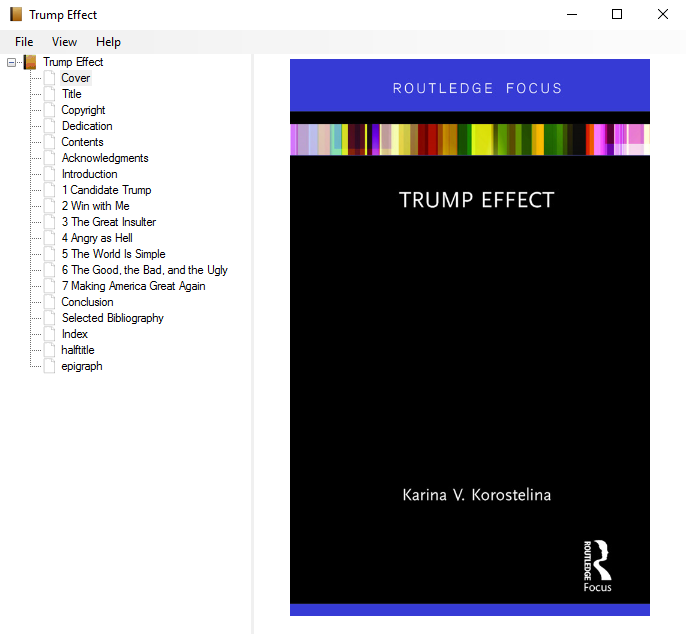Select the halftitle entry
The width and height of the screenshot is (686, 634).
point(77,350)
